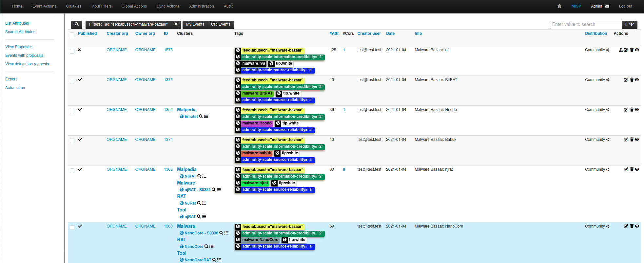This screenshot has width=644, height=263.
Task: Click the list icon next to NanoCore - S0336
Action: [226, 233]
